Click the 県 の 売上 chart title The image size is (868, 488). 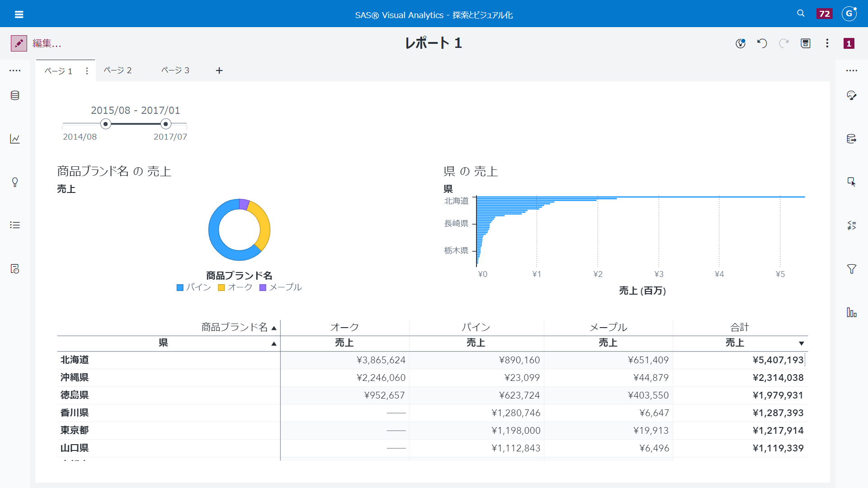point(471,171)
